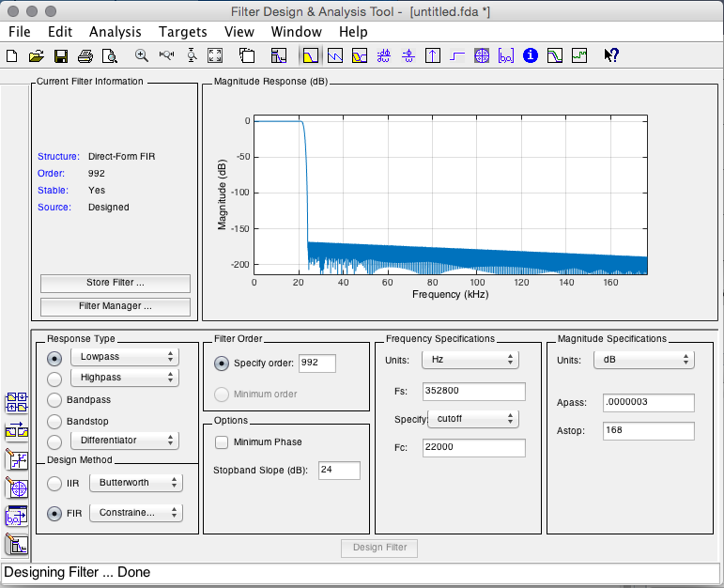
Task: Activate the Zoom In tool
Action: (x=141, y=56)
